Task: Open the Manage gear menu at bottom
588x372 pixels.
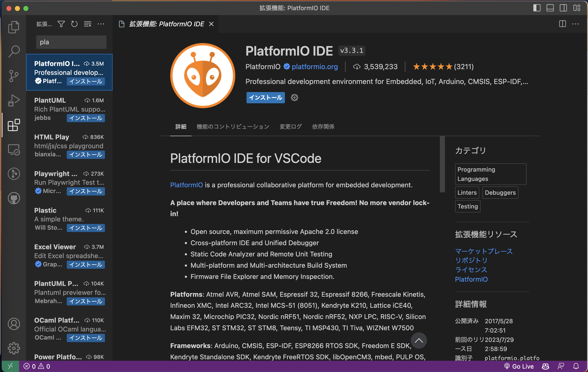Action: coord(14,348)
